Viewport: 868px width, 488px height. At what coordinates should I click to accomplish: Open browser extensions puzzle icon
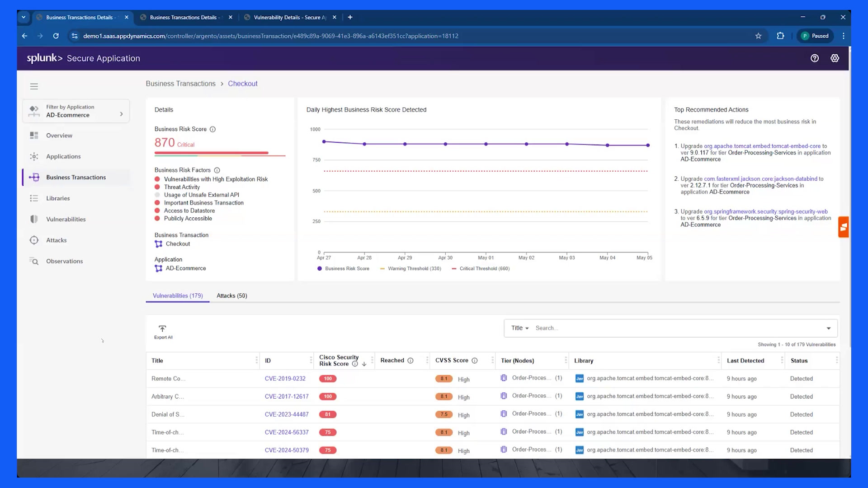pyautogui.click(x=780, y=36)
